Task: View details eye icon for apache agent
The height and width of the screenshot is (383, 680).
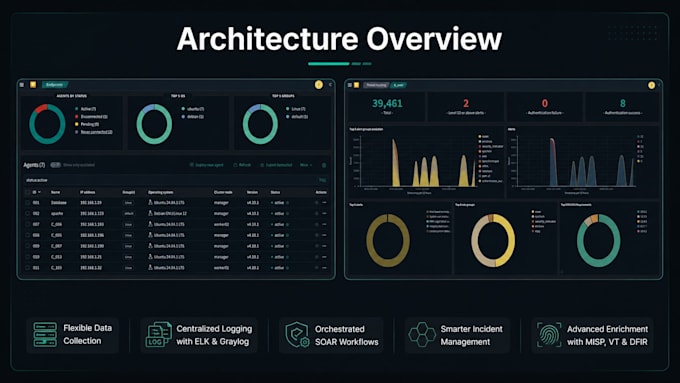Action: pyautogui.click(x=316, y=213)
